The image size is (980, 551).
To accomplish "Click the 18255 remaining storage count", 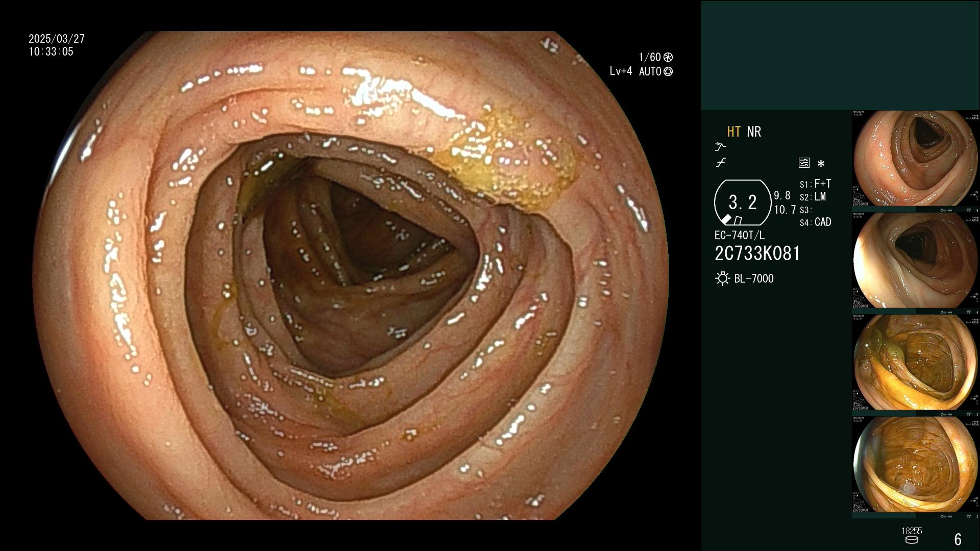I will pyautogui.click(x=912, y=531).
